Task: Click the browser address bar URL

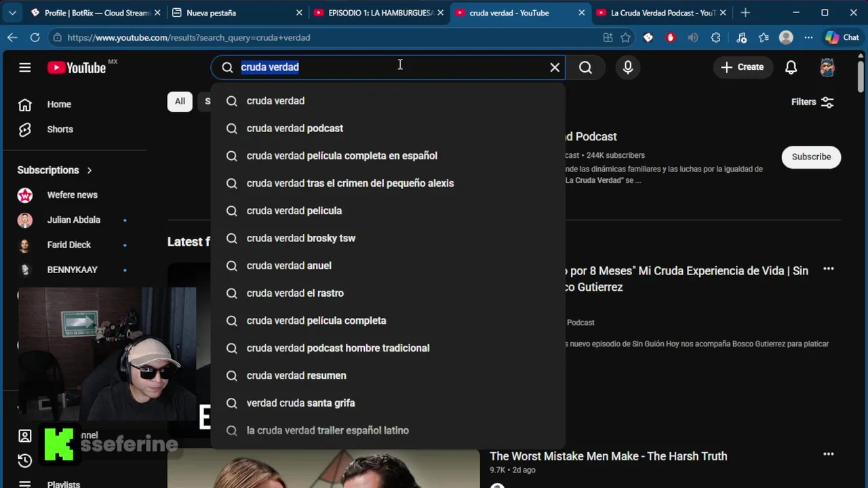Action: point(189,38)
